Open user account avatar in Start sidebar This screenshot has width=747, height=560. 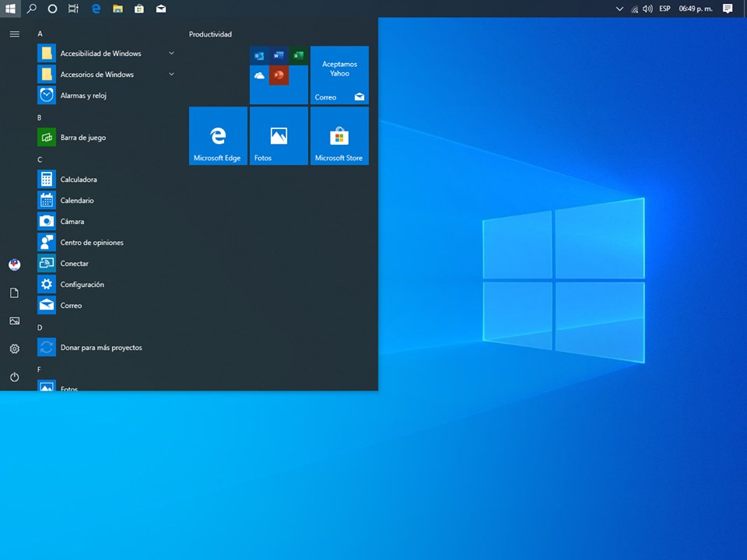click(x=14, y=264)
